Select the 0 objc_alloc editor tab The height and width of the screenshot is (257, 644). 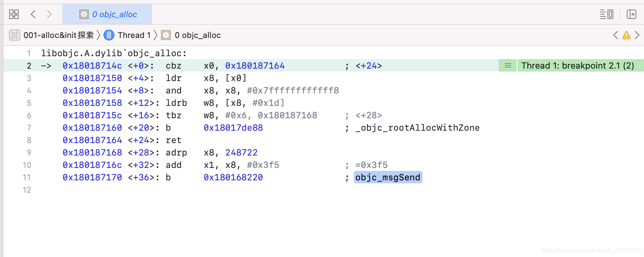107,14
